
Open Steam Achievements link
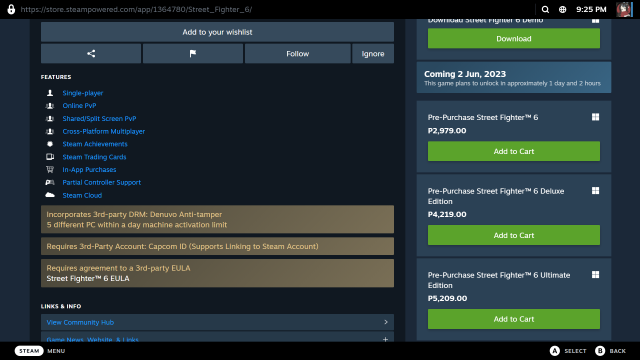point(95,144)
